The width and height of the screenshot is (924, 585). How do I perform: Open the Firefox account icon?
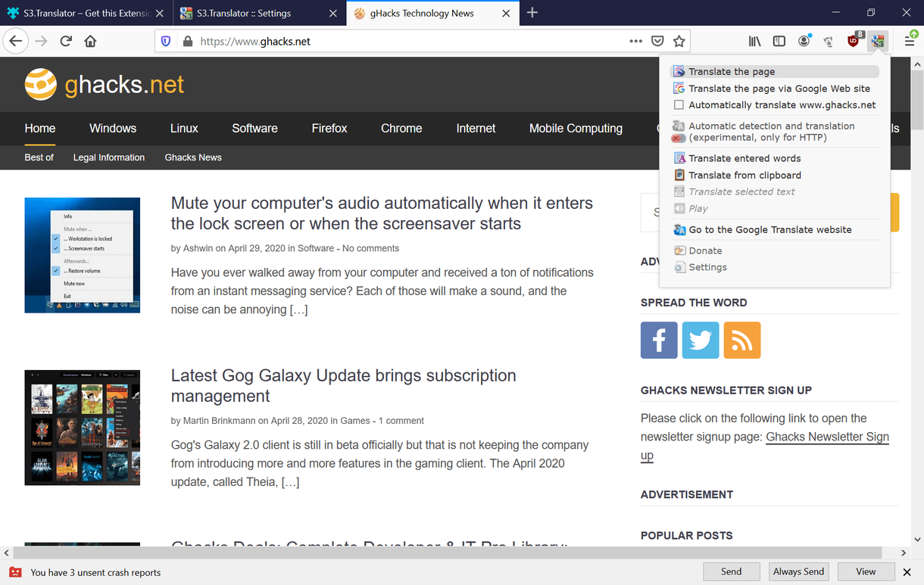(x=804, y=41)
